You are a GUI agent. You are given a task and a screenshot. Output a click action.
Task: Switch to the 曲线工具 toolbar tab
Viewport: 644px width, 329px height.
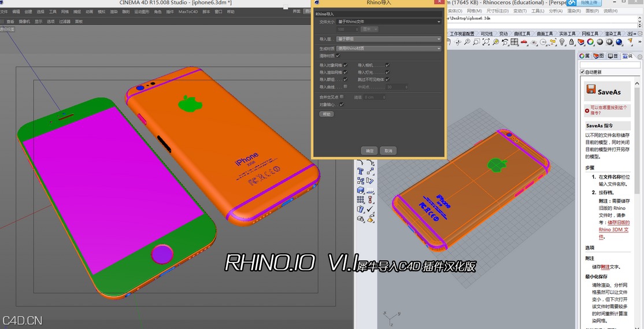[x=522, y=34]
